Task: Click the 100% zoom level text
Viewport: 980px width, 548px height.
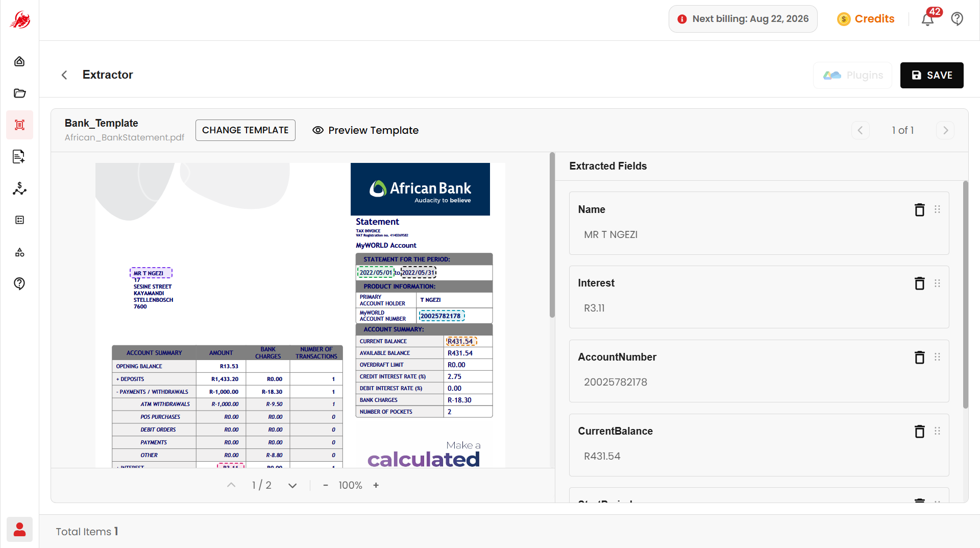Action: click(x=350, y=485)
